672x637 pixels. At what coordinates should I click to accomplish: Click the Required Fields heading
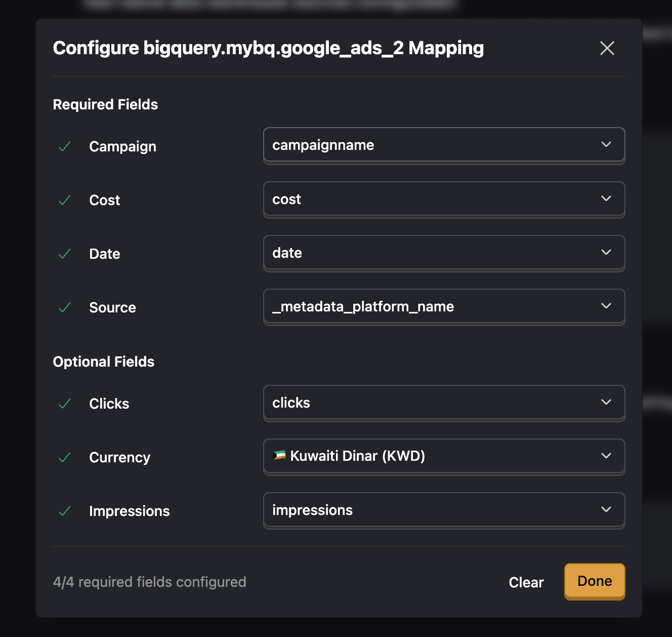(x=105, y=104)
